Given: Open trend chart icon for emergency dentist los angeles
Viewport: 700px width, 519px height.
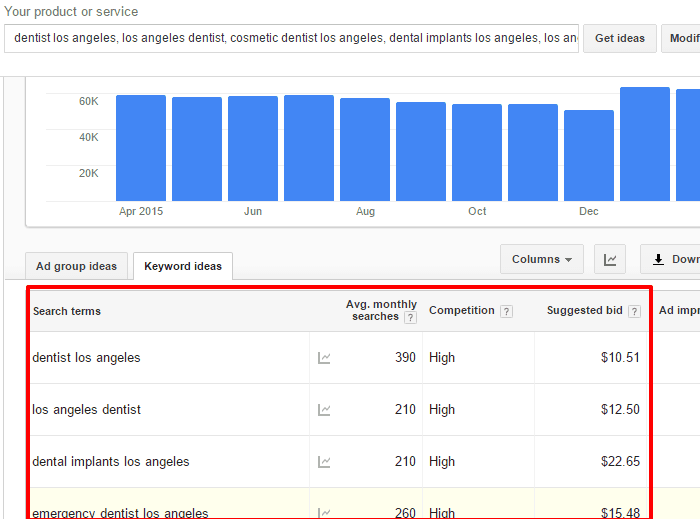Looking at the screenshot, I should pyautogui.click(x=324, y=513).
